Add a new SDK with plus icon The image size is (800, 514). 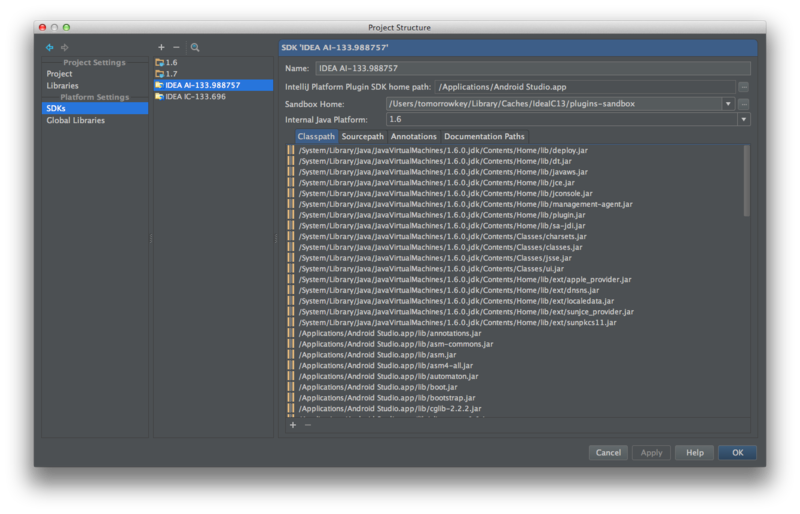[161, 47]
